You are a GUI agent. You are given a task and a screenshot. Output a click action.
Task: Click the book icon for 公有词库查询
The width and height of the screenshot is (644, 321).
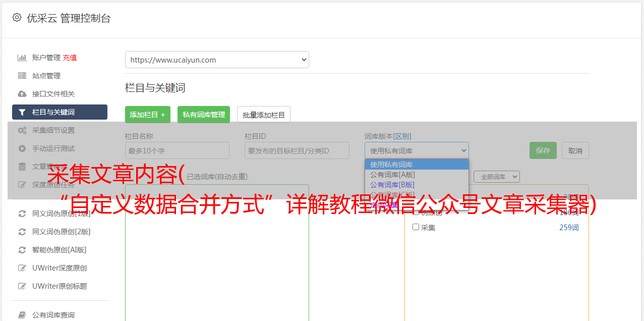click(22, 315)
